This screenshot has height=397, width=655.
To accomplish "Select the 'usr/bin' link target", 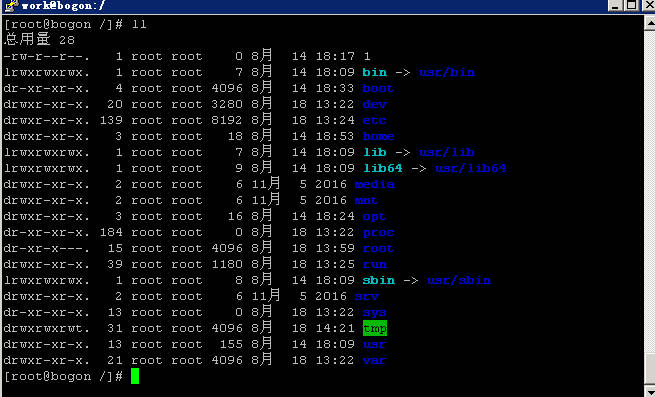I will 447,72.
